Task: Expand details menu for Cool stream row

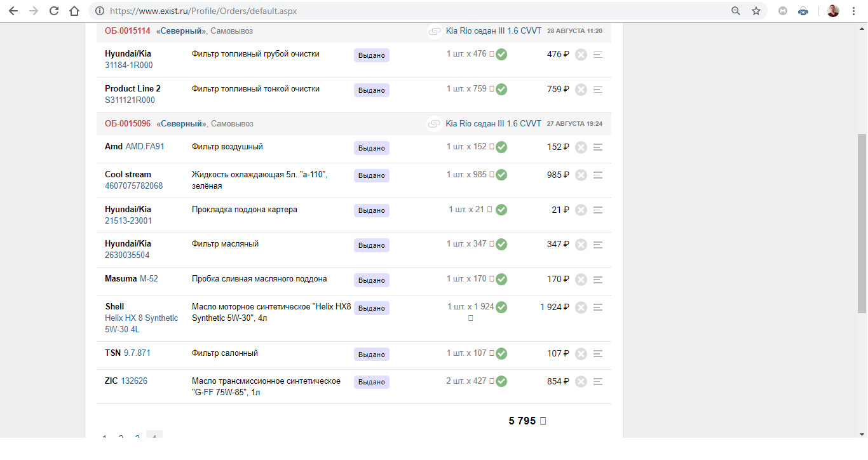Action: pyautogui.click(x=597, y=175)
